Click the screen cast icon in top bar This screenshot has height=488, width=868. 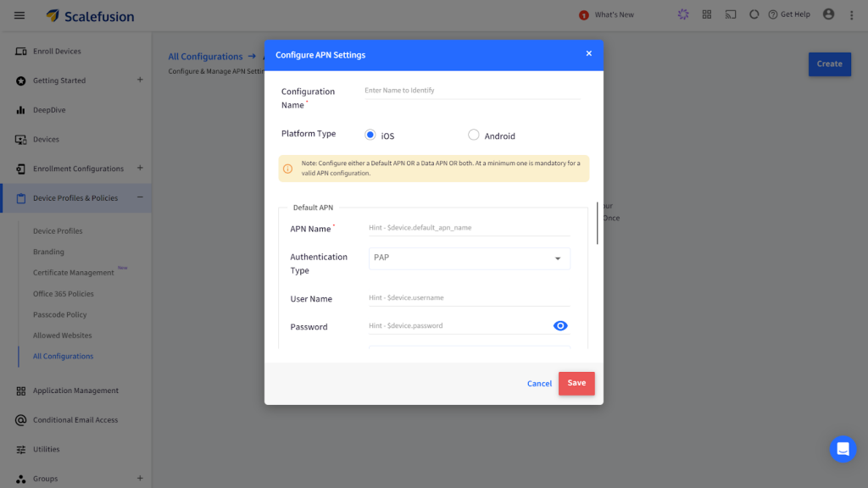731,14
